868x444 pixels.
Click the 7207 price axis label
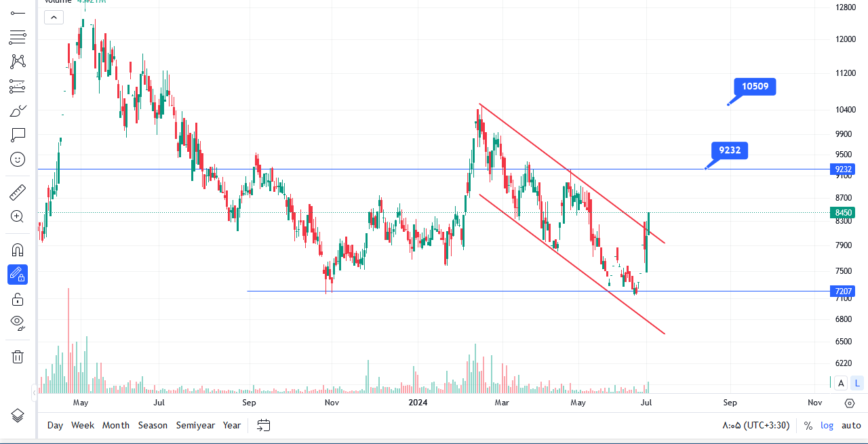click(844, 291)
